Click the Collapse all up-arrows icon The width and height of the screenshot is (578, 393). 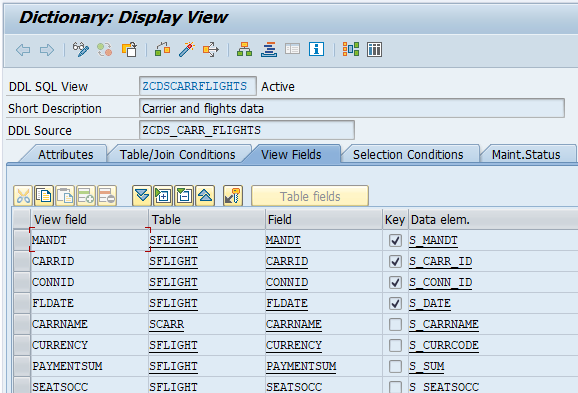coord(205,196)
